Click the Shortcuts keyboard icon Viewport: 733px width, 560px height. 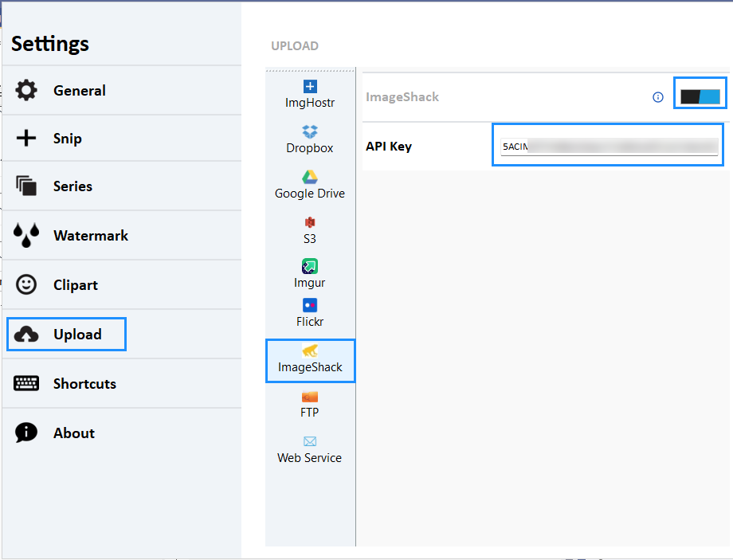click(26, 383)
